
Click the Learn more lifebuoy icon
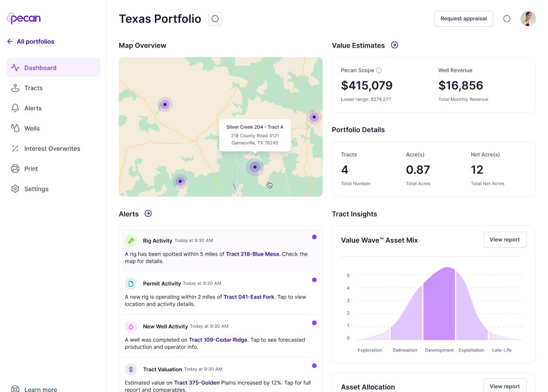pos(15,389)
